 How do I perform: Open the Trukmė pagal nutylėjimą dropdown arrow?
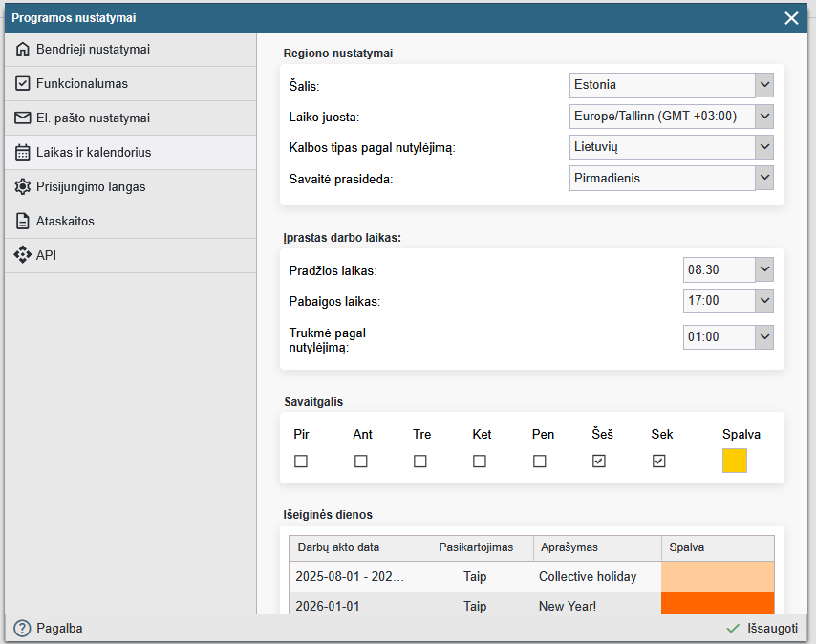[x=764, y=337]
